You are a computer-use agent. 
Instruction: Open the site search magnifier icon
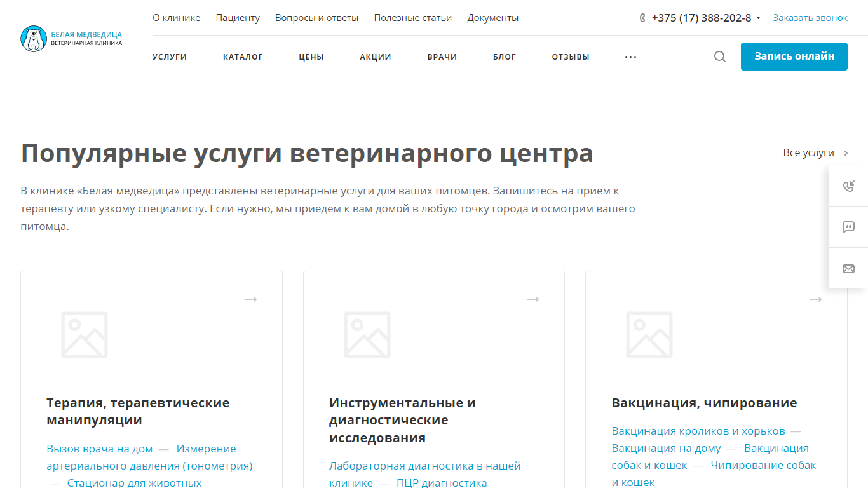pyautogui.click(x=720, y=57)
